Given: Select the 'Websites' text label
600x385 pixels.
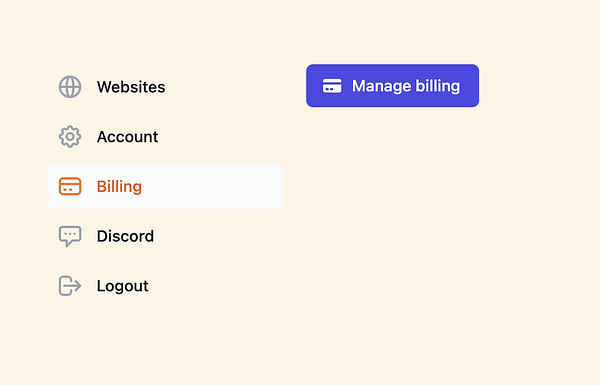Looking at the screenshot, I should coord(131,87).
